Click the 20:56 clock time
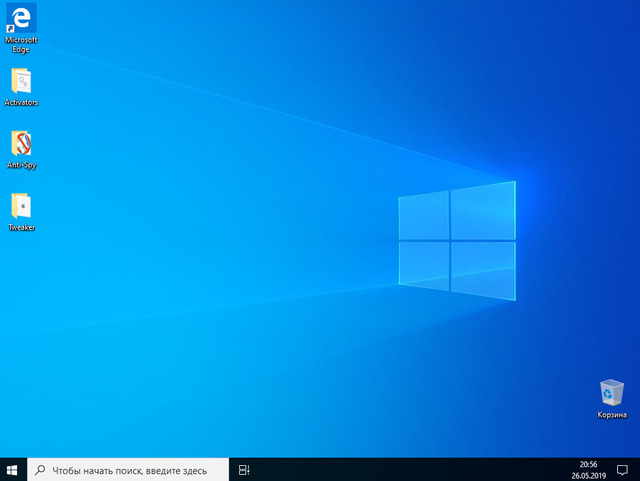This screenshot has height=481, width=640. click(x=590, y=464)
